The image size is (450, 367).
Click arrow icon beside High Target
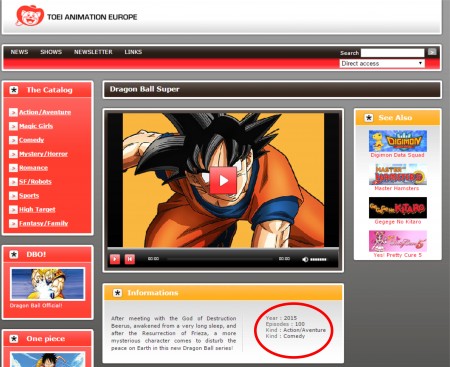pyautogui.click(x=13, y=210)
